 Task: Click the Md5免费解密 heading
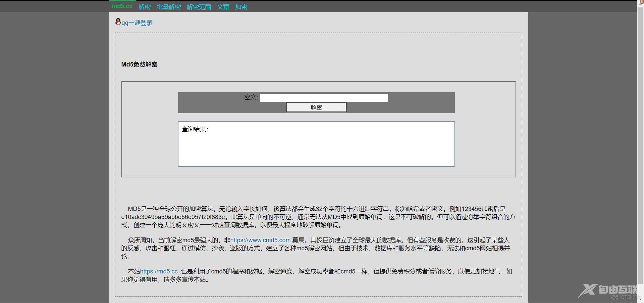139,64
